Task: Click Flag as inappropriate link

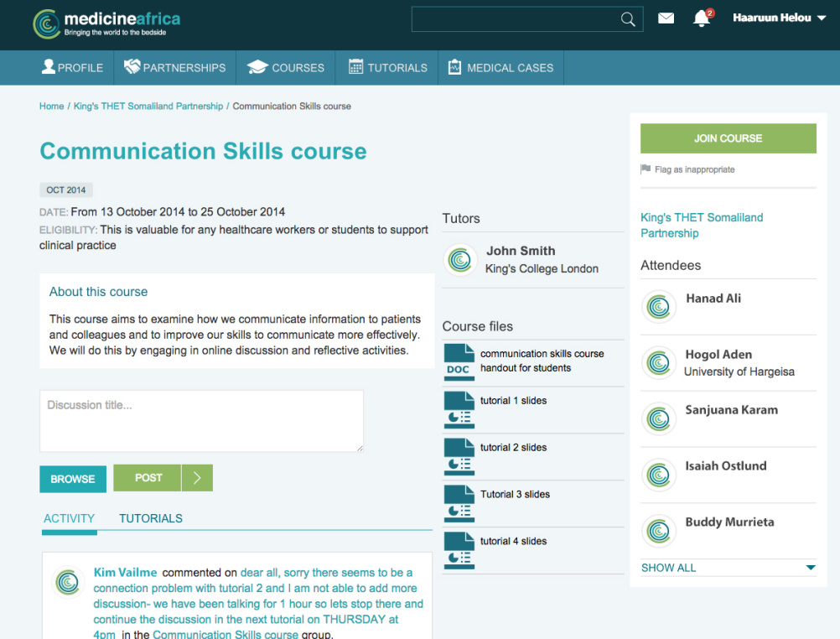Action: click(694, 169)
